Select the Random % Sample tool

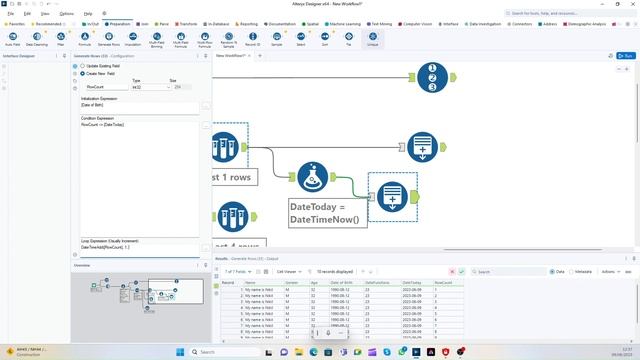[x=229, y=40]
